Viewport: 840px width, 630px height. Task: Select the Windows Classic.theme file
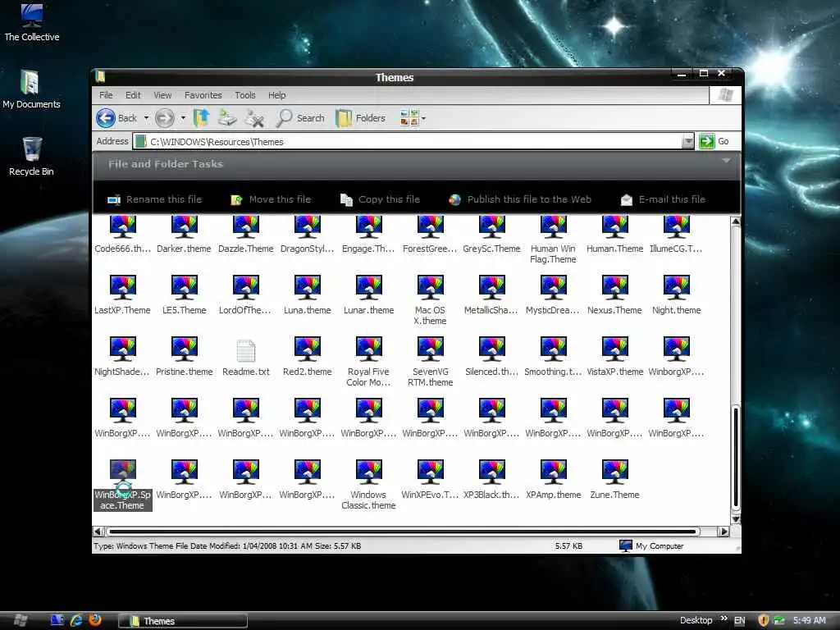pos(368,486)
